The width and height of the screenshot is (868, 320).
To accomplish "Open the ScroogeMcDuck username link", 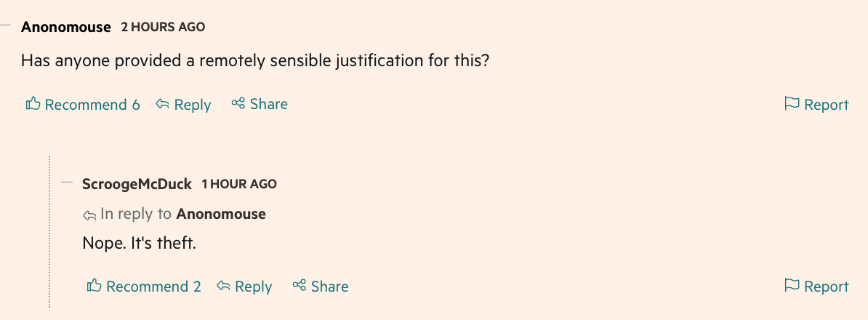I will pos(137,184).
